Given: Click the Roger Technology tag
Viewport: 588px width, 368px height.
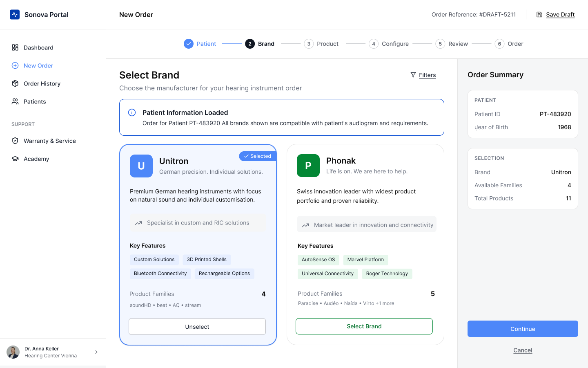Looking at the screenshot, I should (387, 274).
